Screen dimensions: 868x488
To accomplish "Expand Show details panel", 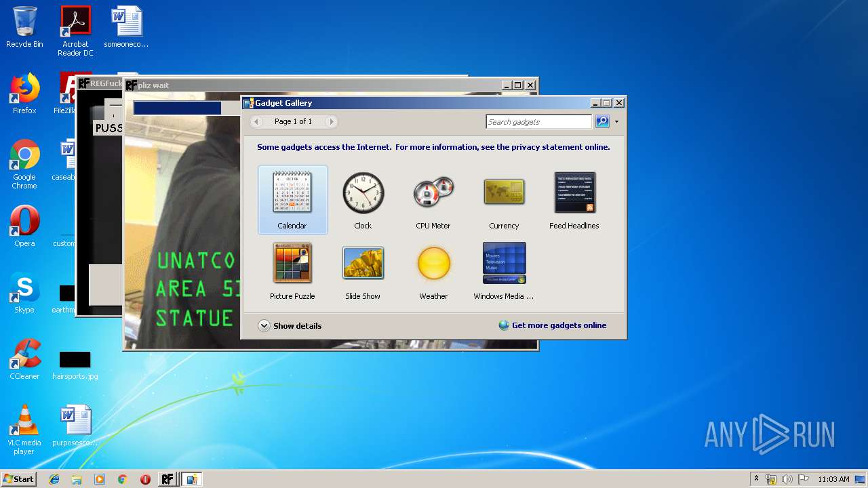I will [290, 326].
